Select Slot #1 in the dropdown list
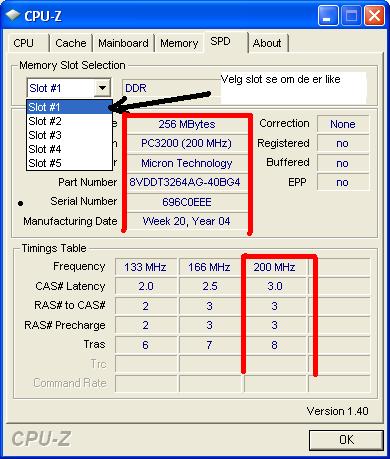This screenshot has width=390, height=459. (x=69, y=107)
